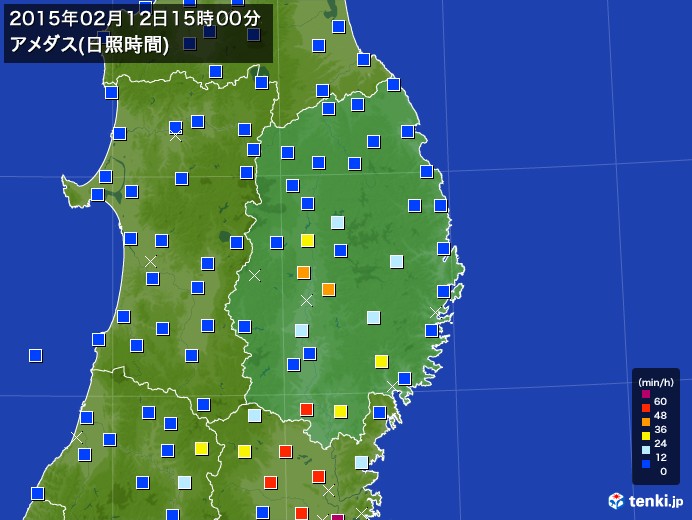The width and height of the screenshot is (692, 520).
Task: Click the tenki.jp logo
Action: [x=646, y=501]
